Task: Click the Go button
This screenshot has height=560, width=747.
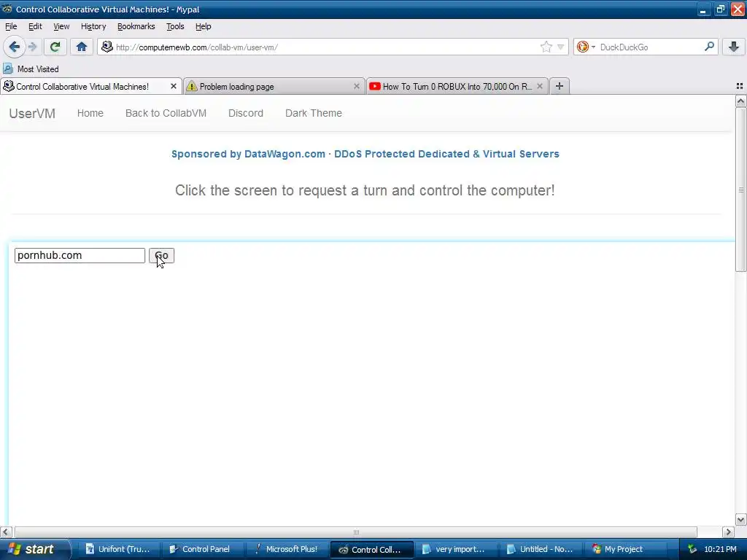Action: point(161,255)
